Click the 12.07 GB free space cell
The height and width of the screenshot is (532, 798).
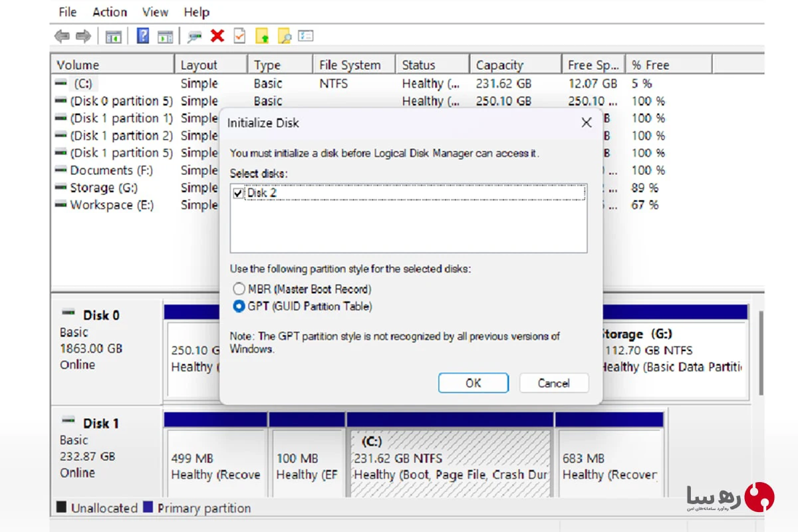[593, 84]
